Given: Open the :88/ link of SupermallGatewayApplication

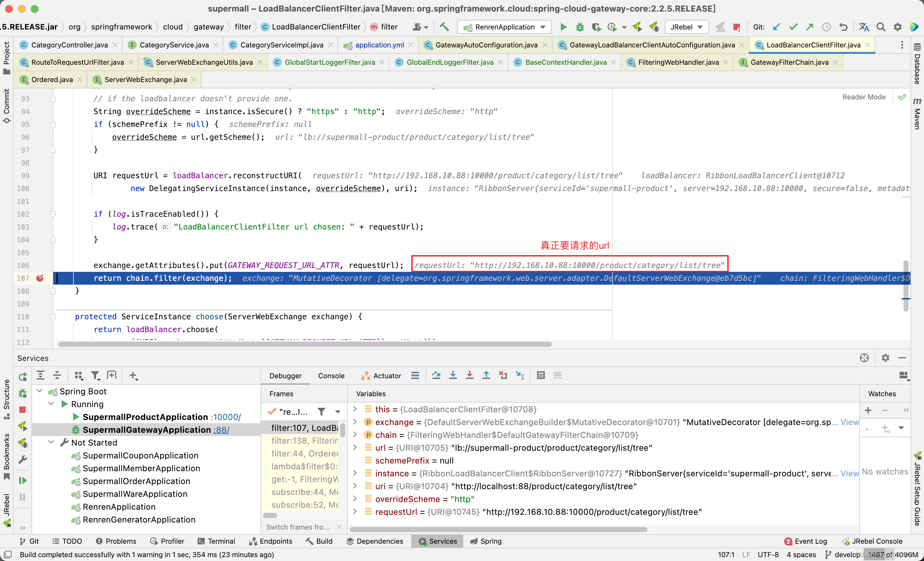Looking at the screenshot, I should pyautogui.click(x=221, y=430).
